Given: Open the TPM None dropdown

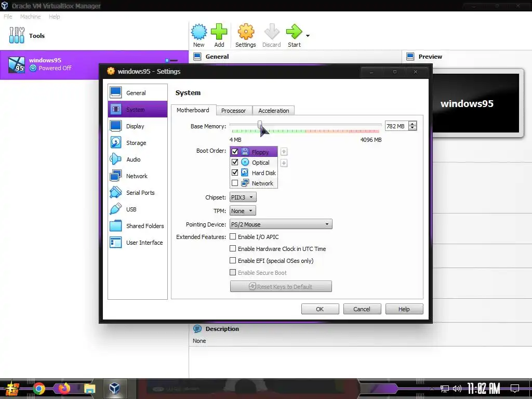Looking at the screenshot, I should pos(243,211).
